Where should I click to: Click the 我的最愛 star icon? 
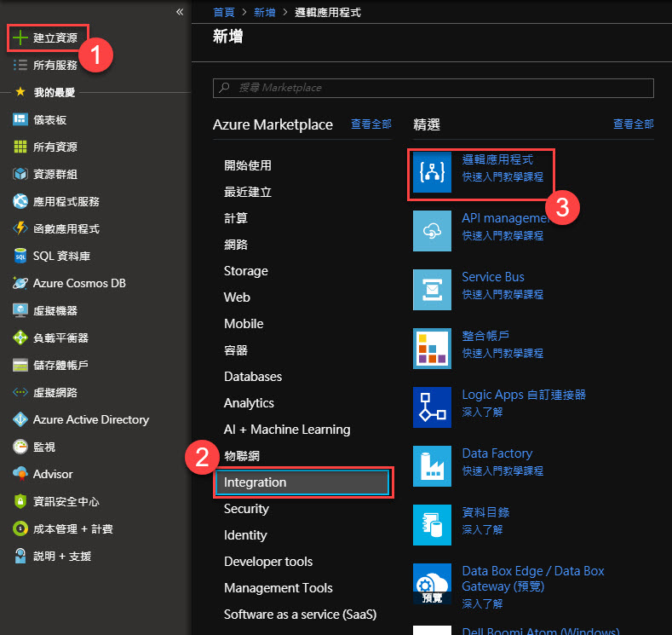pyautogui.click(x=20, y=92)
